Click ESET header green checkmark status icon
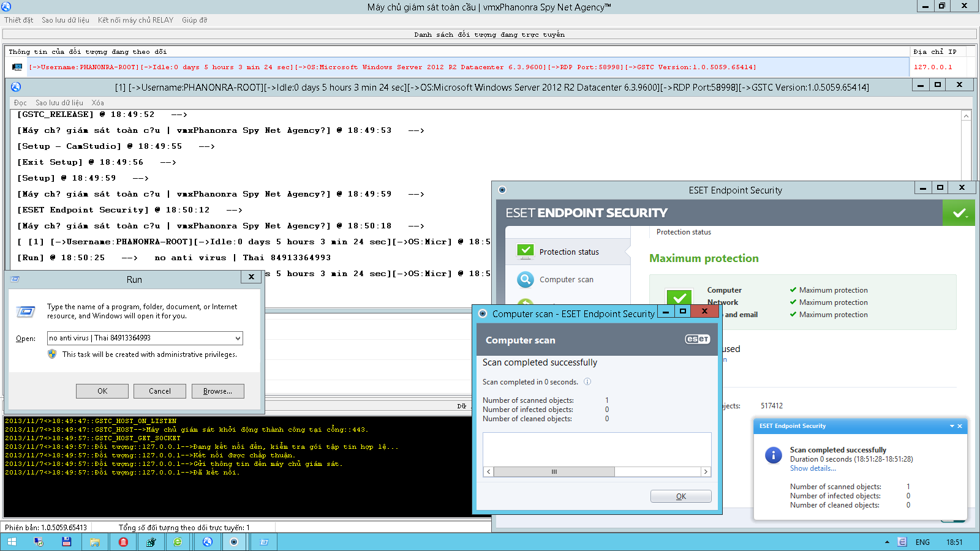The image size is (980, 551). [959, 213]
